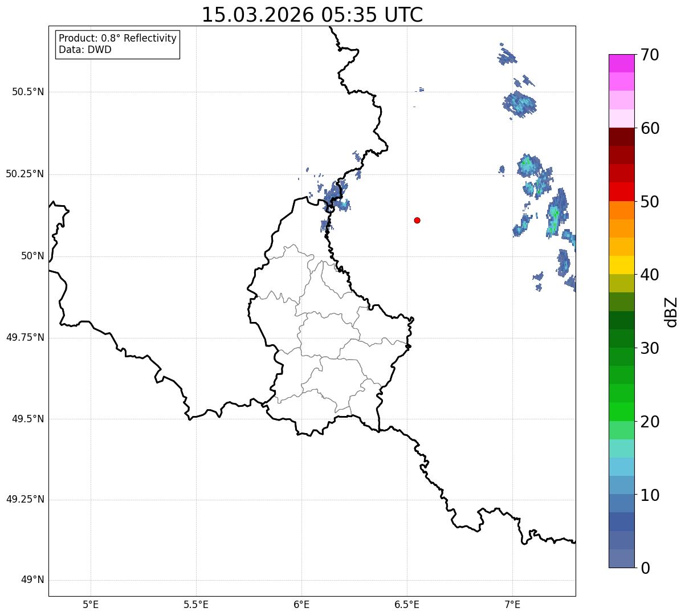Click the 49°N latitude label
This screenshot has width=685, height=616.
click(32, 580)
